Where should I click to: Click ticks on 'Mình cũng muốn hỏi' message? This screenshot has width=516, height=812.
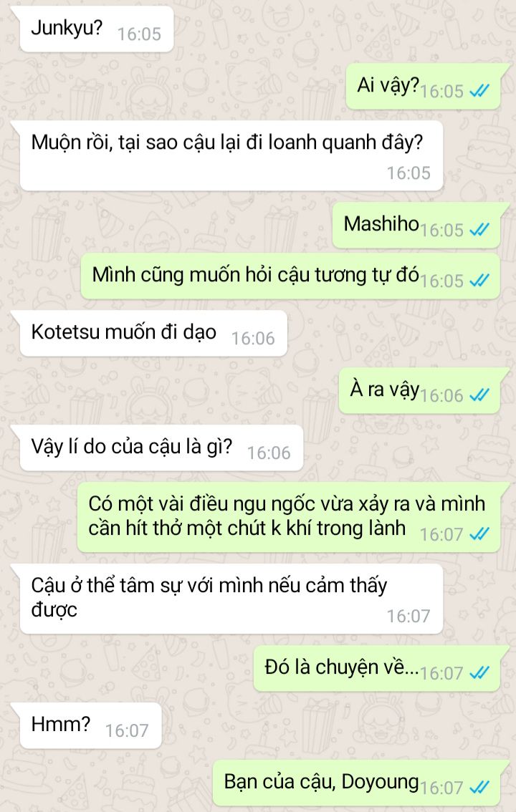click(479, 281)
